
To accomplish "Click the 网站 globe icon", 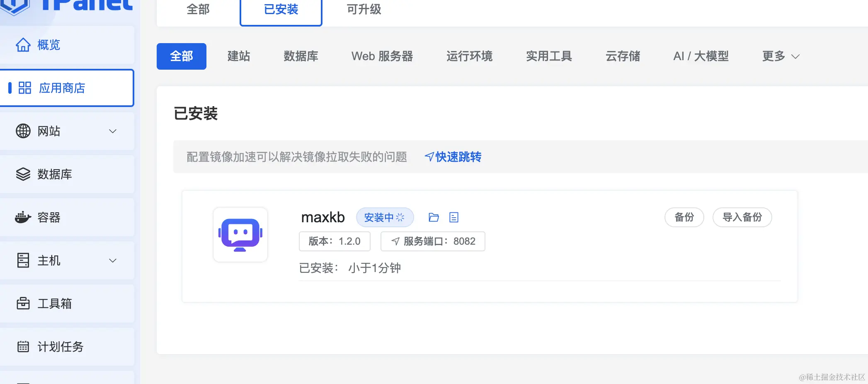I will point(23,131).
